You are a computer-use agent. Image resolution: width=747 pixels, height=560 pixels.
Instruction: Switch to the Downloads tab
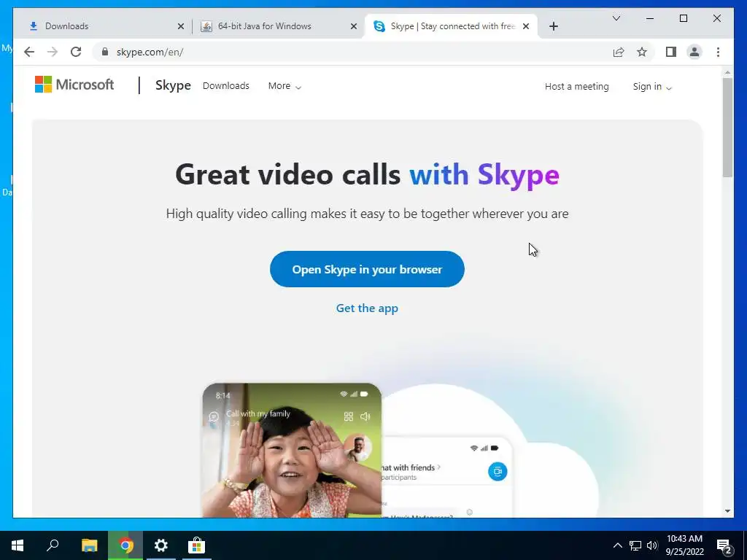click(105, 26)
